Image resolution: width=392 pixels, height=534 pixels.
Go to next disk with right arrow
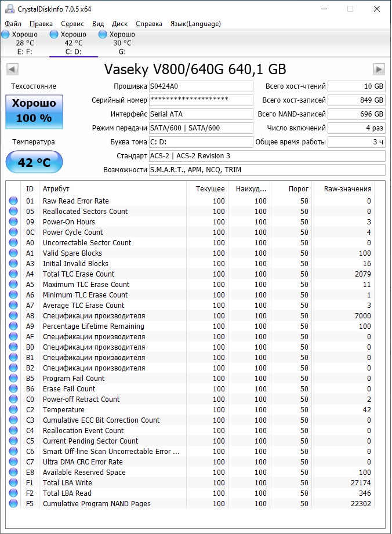pyautogui.click(x=379, y=70)
